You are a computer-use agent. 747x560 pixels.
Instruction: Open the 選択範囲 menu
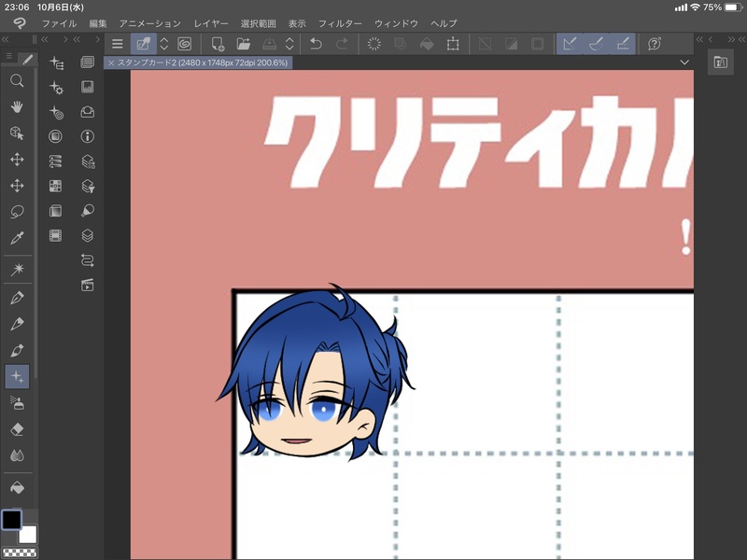click(x=259, y=23)
